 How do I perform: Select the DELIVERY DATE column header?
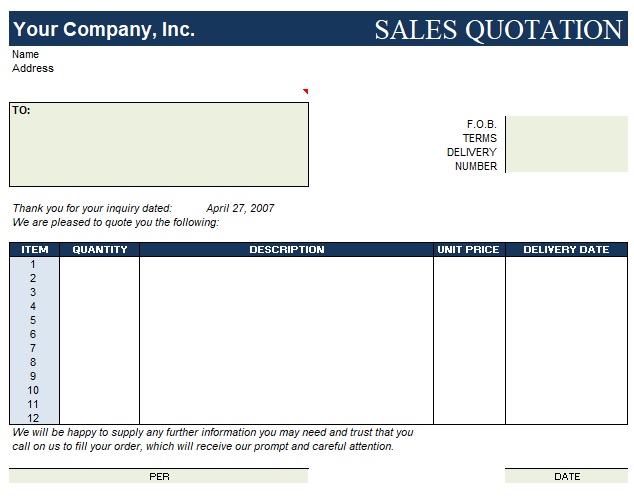(x=566, y=250)
